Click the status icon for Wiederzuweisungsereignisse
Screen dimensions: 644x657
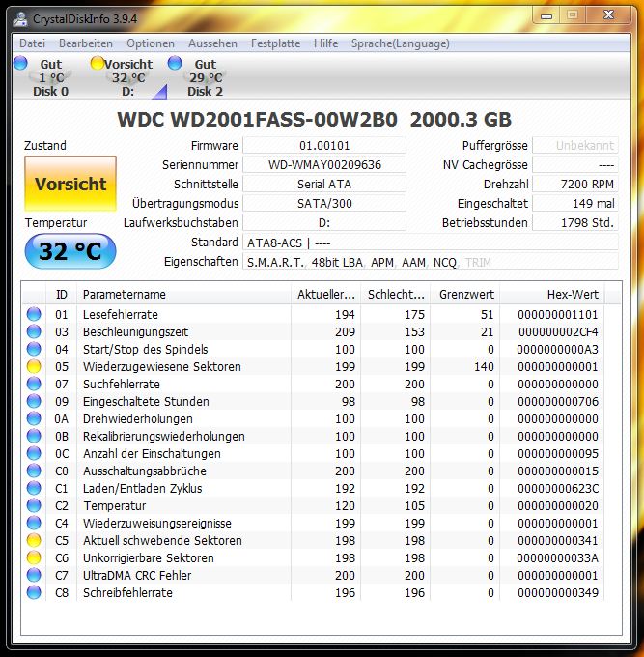click(34, 523)
